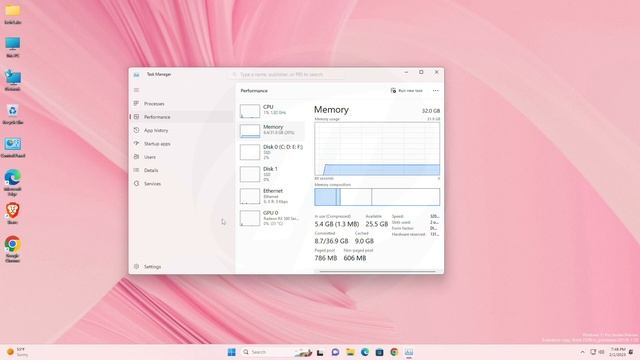This screenshot has width=640, height=360.
Task: Open the Network desktop icon
Action: (x=13, y=80)
